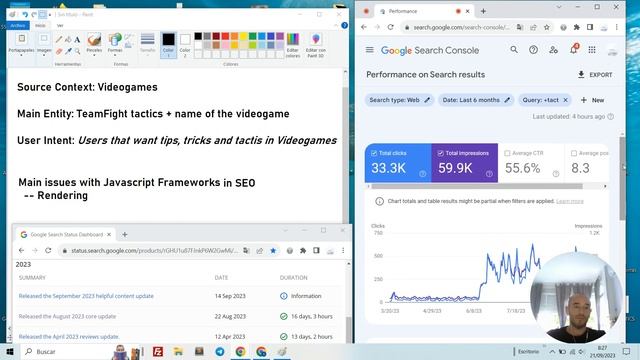Click filled bookmark star in Status Dashboard window
Screen dimensions: 640x360
(273, 250)
